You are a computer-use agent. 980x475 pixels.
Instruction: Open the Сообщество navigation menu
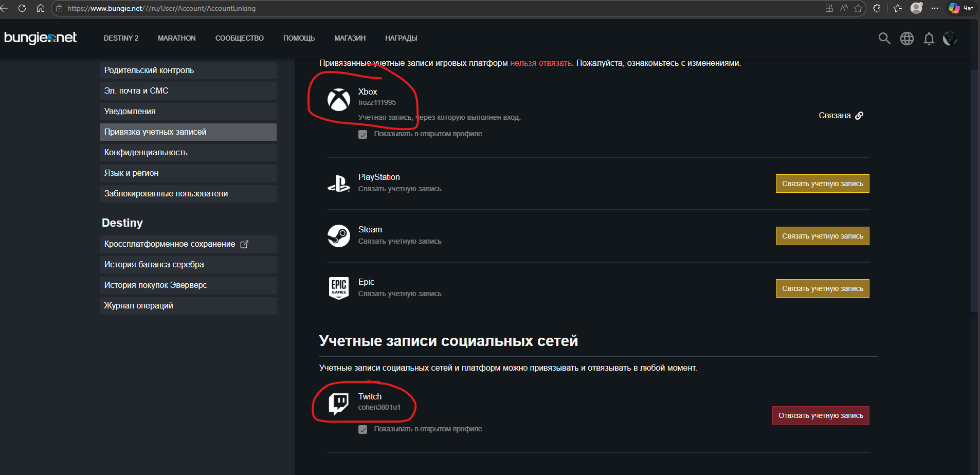pyautogui.click(x=239, y=38)
